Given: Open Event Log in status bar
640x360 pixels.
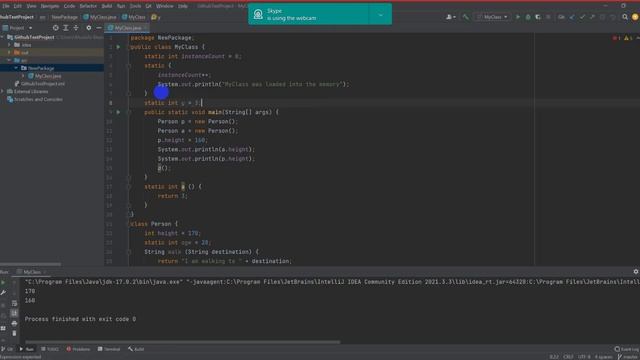Looking at the screenshot, I should tap(627, 349).
